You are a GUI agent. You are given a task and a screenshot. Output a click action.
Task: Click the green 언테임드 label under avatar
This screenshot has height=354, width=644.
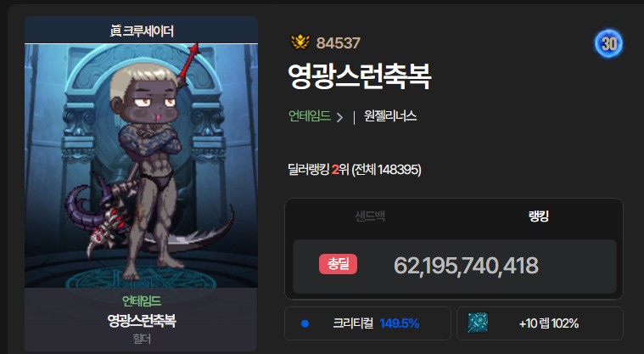tap(142, 301)
